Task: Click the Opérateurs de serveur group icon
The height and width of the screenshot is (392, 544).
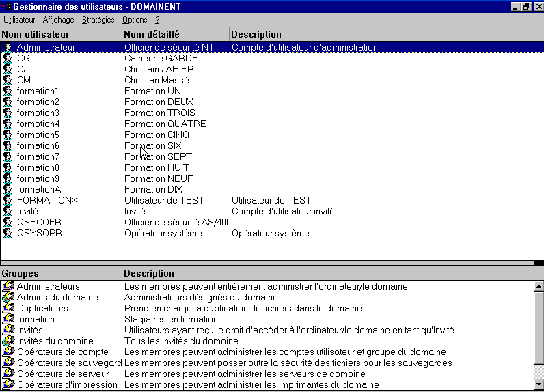Action: tap(9, 374)
